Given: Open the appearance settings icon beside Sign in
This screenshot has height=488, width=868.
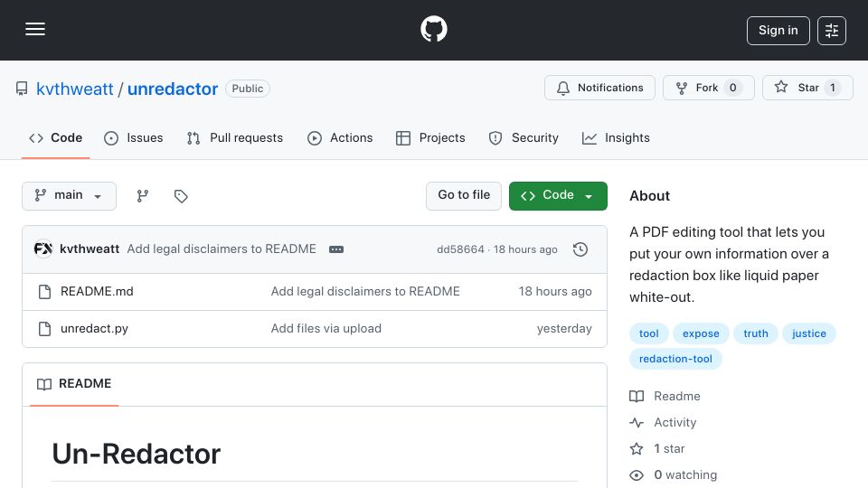Looking at the screenshot, I should point(832,31).
